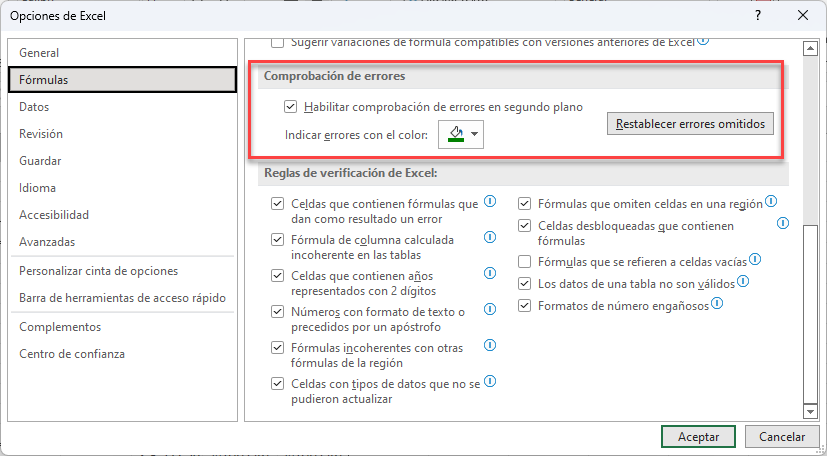Open the Accesibilidad category
Viewport: 827px width, 456px height.
122,215
